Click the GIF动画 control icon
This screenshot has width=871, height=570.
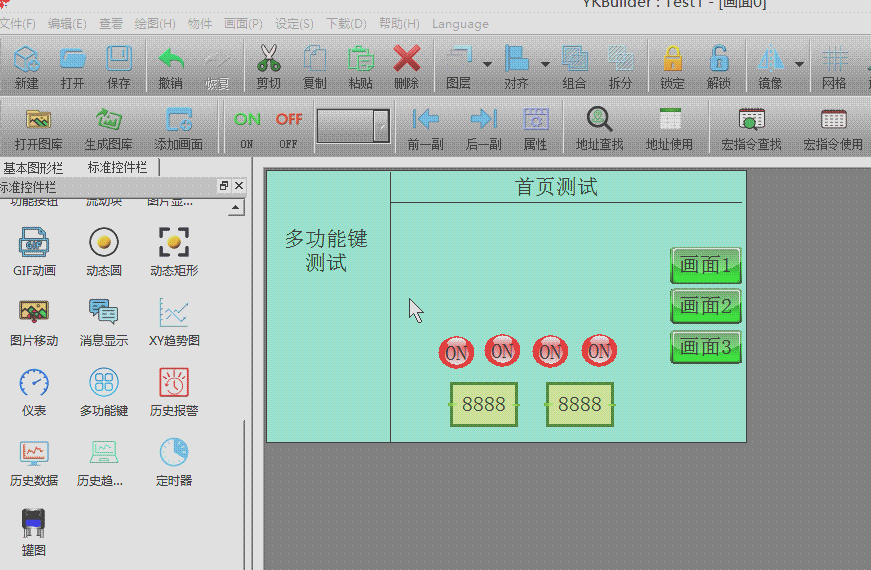click(x=34, y=243)
